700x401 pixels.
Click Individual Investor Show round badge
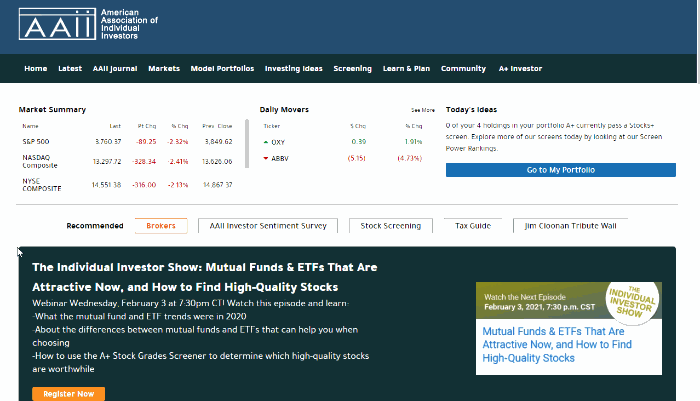click(x=633, y=302)
